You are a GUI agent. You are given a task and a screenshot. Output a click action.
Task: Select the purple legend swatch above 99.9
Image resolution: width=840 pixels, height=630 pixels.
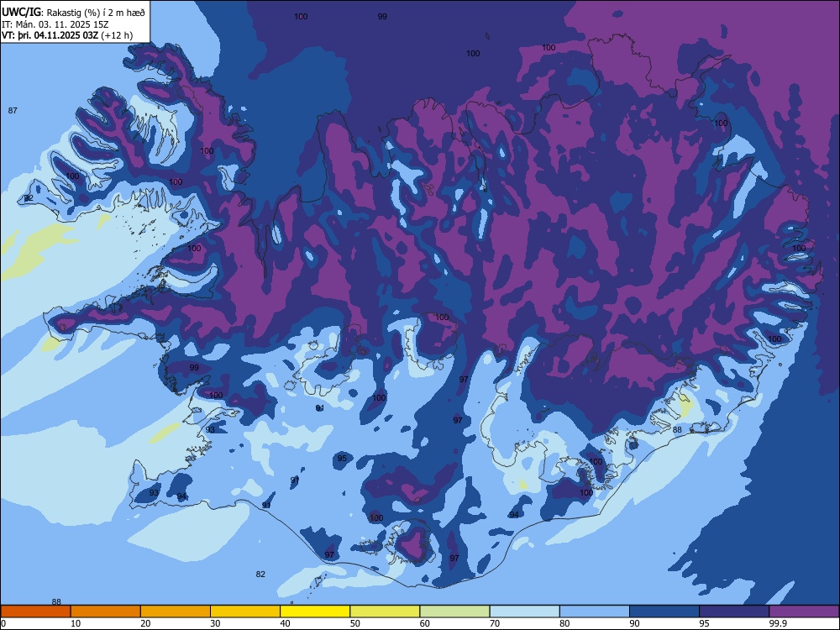[804, 612]
